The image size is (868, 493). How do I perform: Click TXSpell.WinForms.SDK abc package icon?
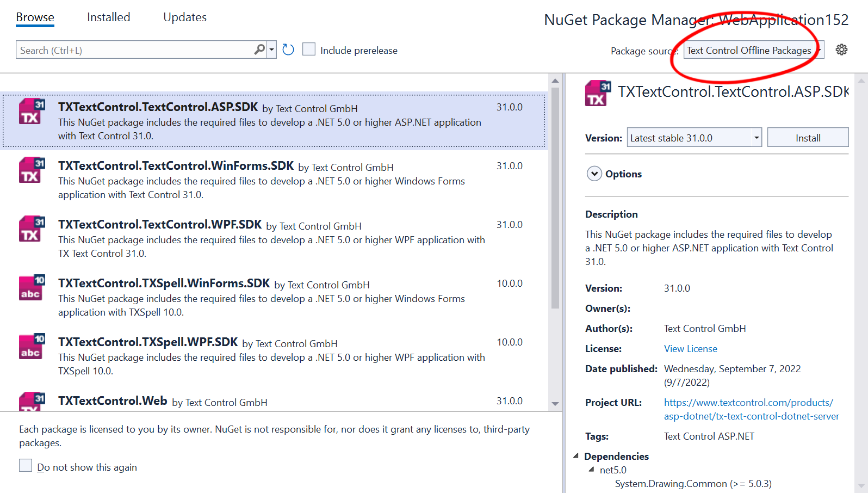click(32, 288)
